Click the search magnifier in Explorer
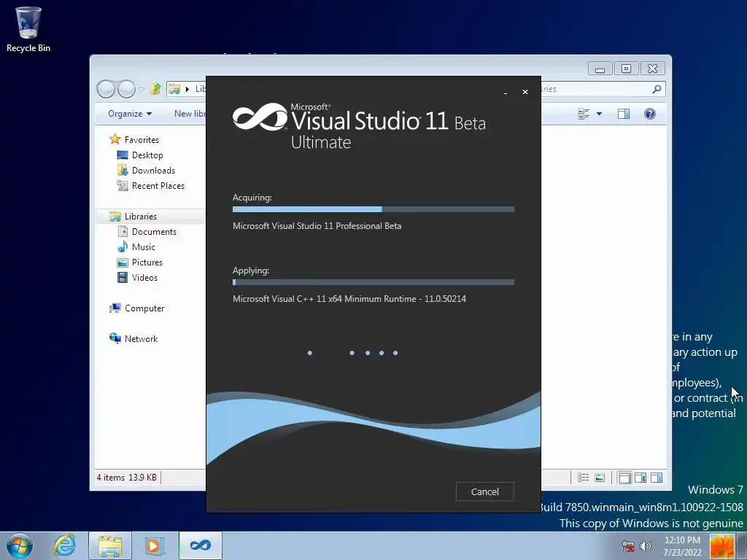 pos(657,88)
